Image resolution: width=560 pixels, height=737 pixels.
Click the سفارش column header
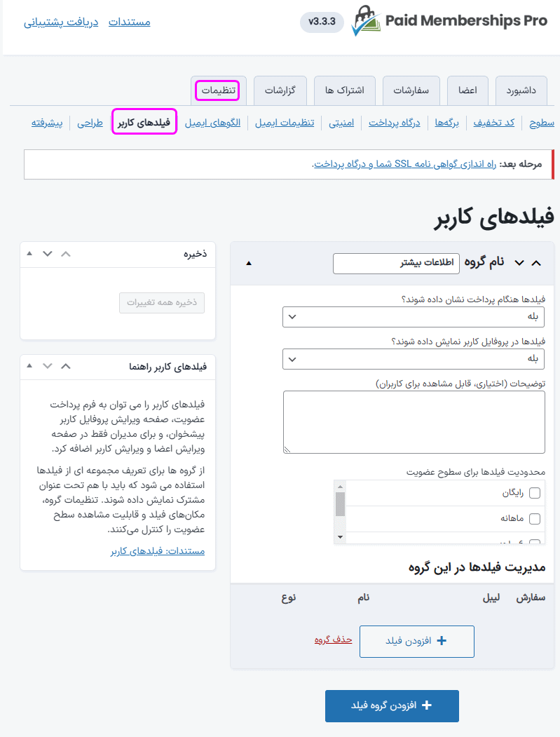coord(531,597)
